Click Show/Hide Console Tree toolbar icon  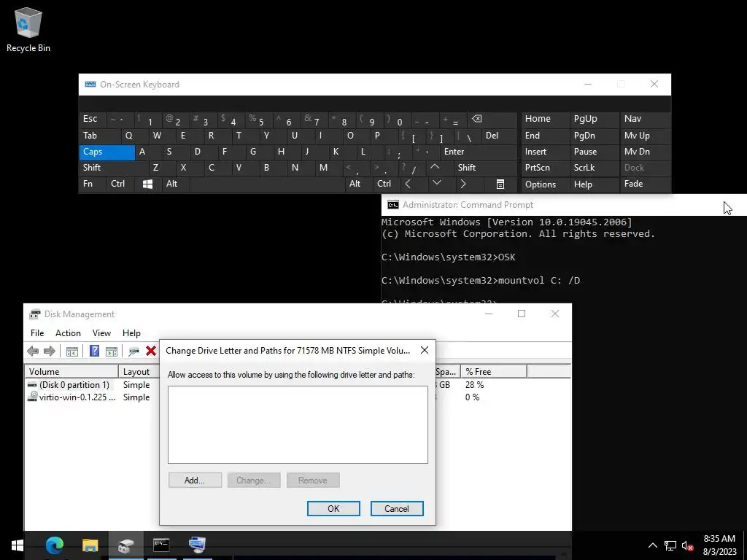[72, 351]
